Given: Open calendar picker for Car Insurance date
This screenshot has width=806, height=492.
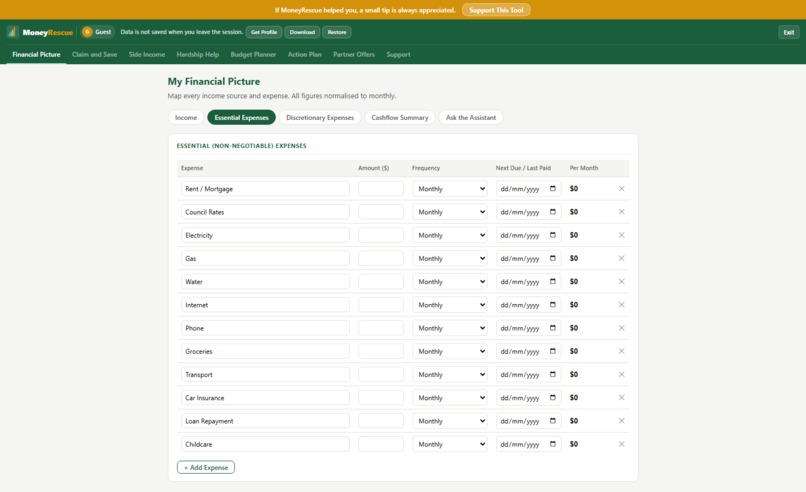Looking at the screenshot, I should pyautogui.click(x=553, y=397).
